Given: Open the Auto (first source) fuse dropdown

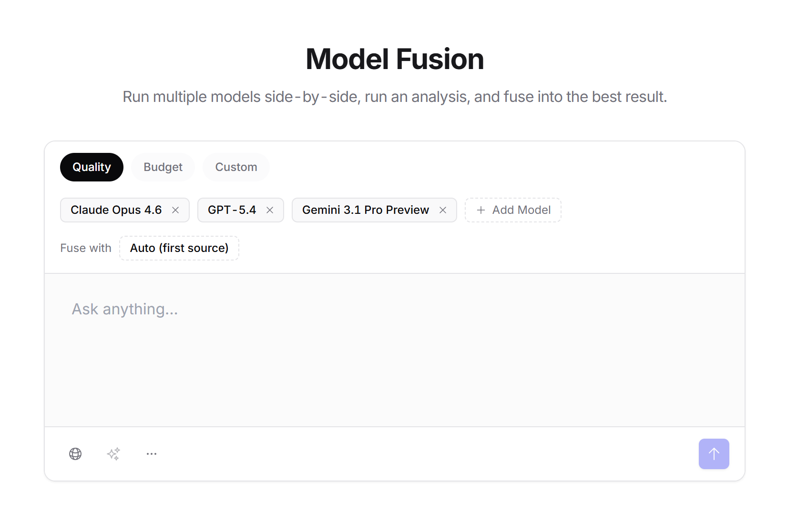Looking at the screenshot, I should [x=179, y=248].
